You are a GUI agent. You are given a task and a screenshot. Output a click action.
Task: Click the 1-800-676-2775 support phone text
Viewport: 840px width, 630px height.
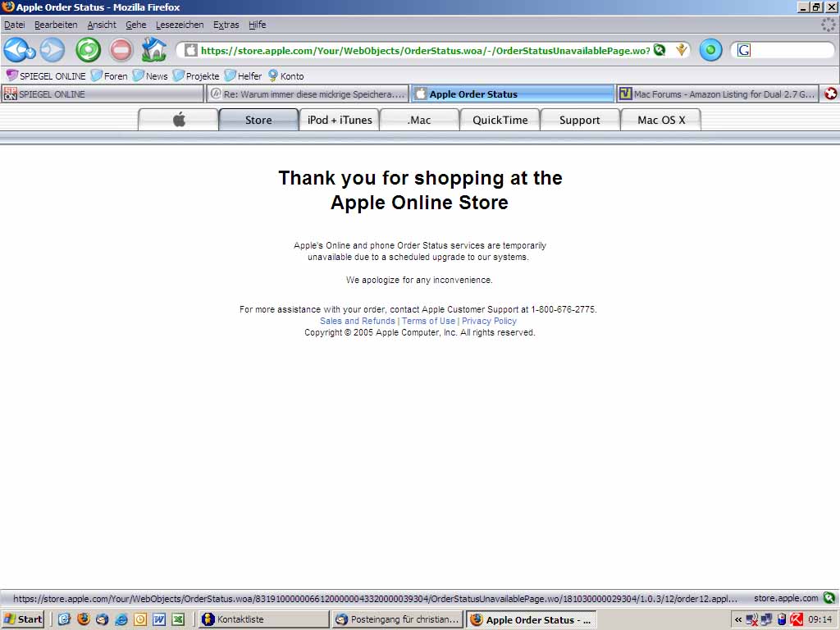[563, 309]
